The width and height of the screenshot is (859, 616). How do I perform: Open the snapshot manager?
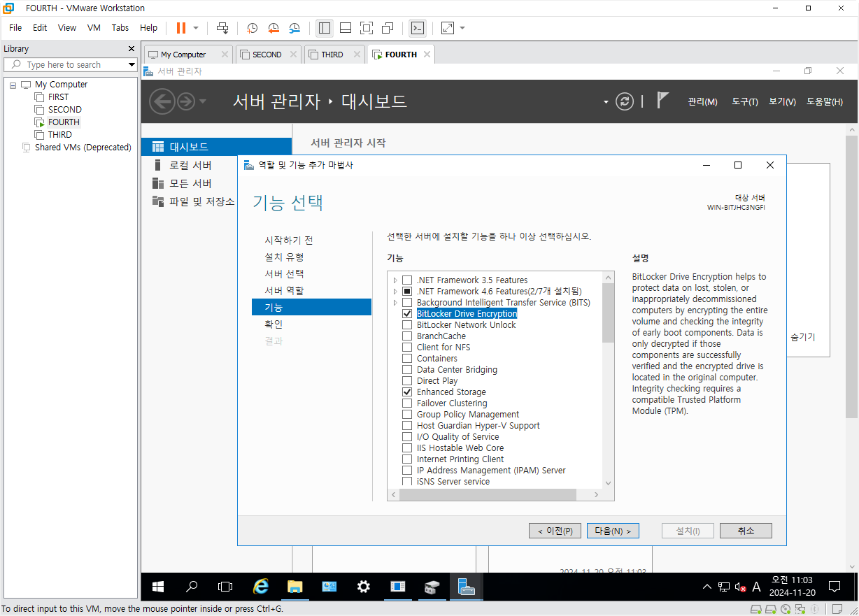coord(294,28)
